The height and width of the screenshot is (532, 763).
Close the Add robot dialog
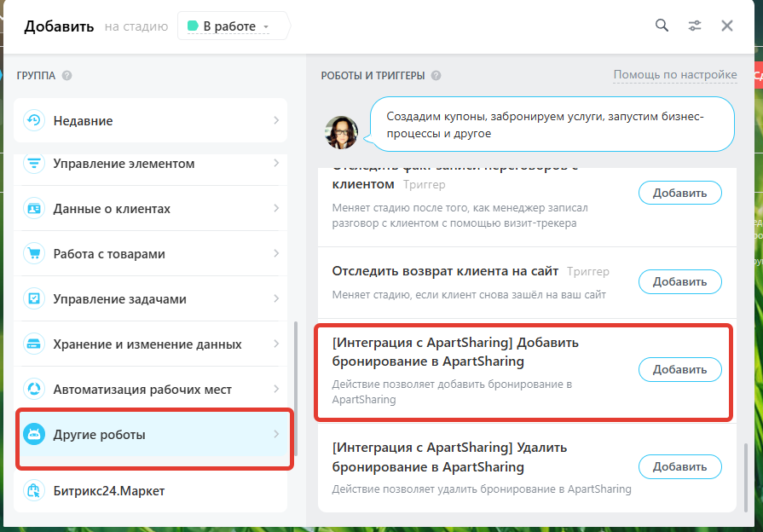pyautogui.click(x=727, y=26)
